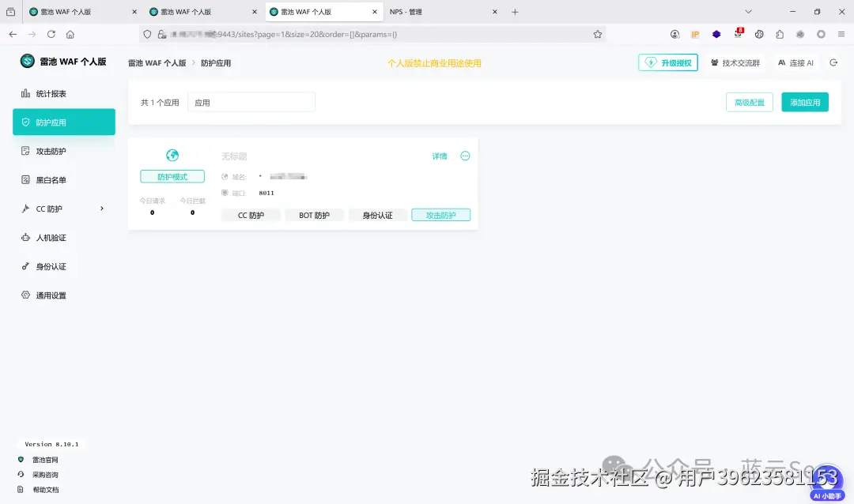The image size is (854, 504).
Task: Click 雷池 WAF 个人版 breadcrumb
Action: pos(157,63)
